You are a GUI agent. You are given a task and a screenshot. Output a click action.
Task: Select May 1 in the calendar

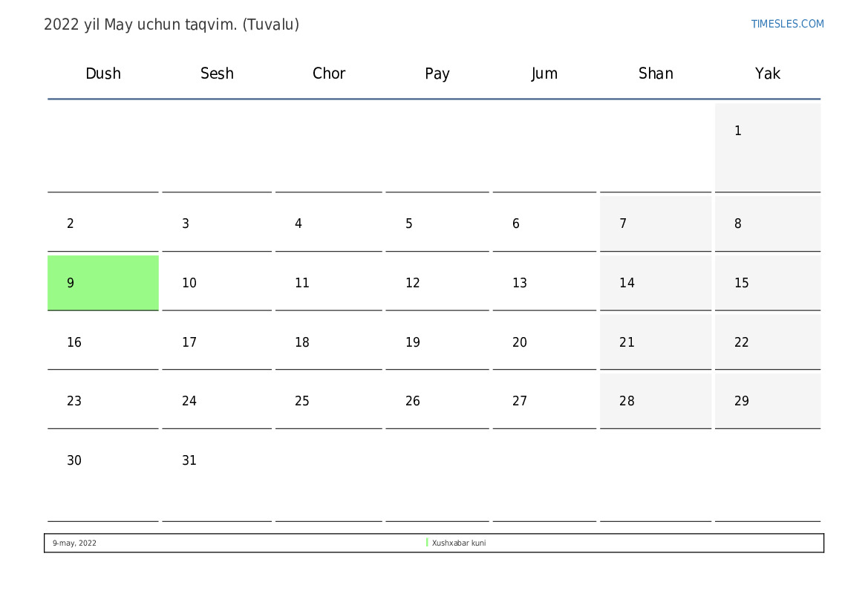pyautogui.click(x=767, y=147)
